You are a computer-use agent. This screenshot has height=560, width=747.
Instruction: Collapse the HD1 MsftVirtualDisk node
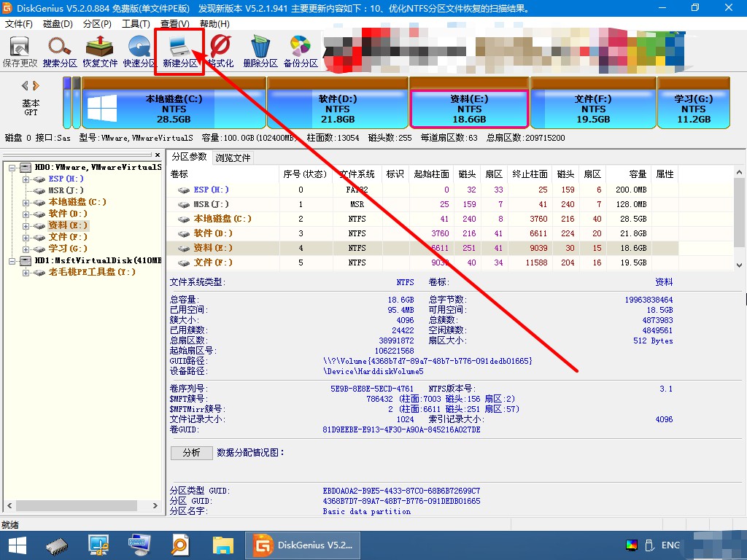12,261
